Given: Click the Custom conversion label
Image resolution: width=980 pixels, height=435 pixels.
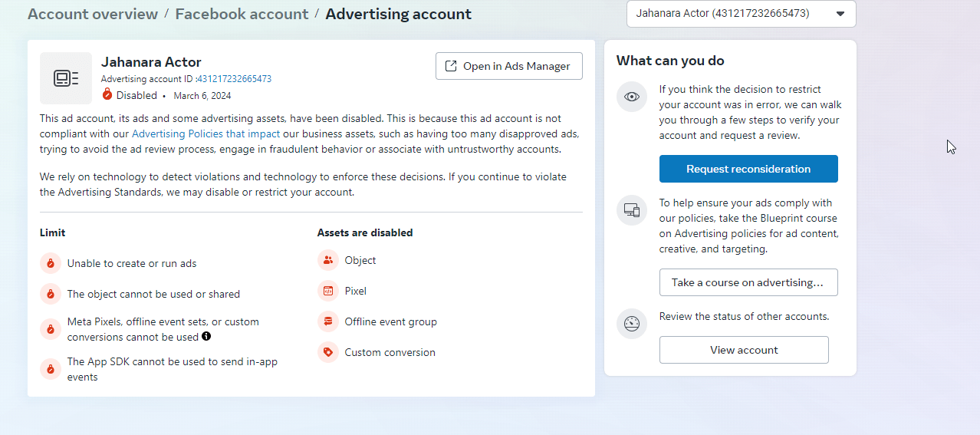Looking at the screenshot, I should point(390,352).
